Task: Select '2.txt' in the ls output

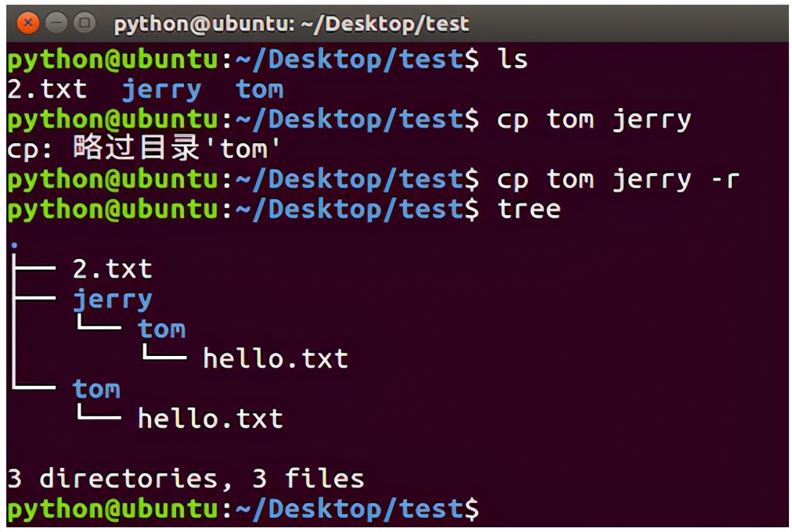Action: click(x=47, y=90)
